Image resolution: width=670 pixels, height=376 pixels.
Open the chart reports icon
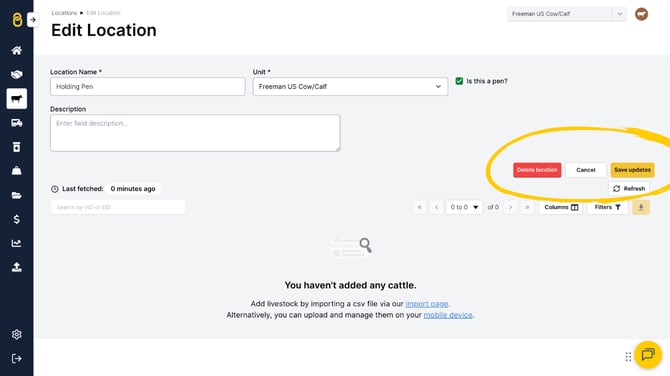point(17,243)
